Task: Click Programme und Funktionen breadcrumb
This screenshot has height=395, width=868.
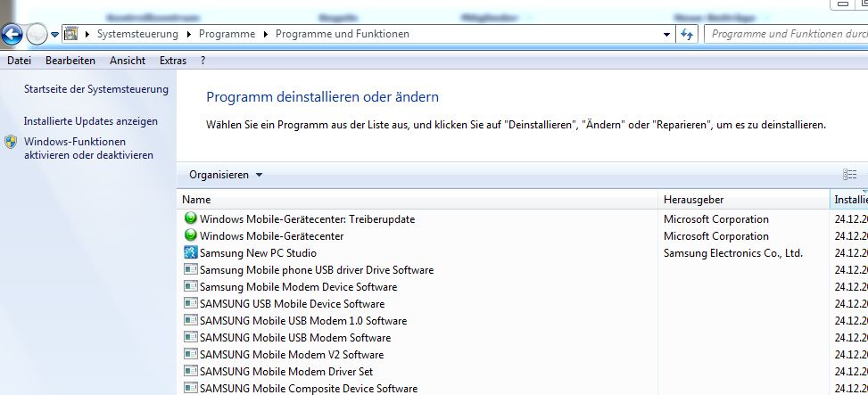Action: 342,34
